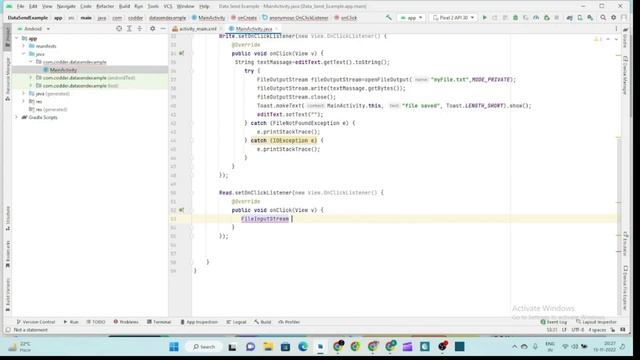Open the Logcat tool window
This screenshot has width=640, height=360.
coord(236,322)
